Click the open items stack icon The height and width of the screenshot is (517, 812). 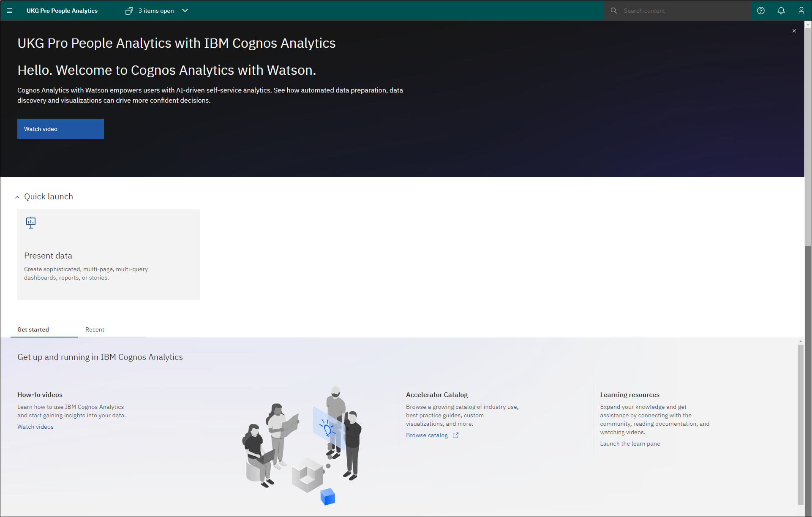[129, 11]
